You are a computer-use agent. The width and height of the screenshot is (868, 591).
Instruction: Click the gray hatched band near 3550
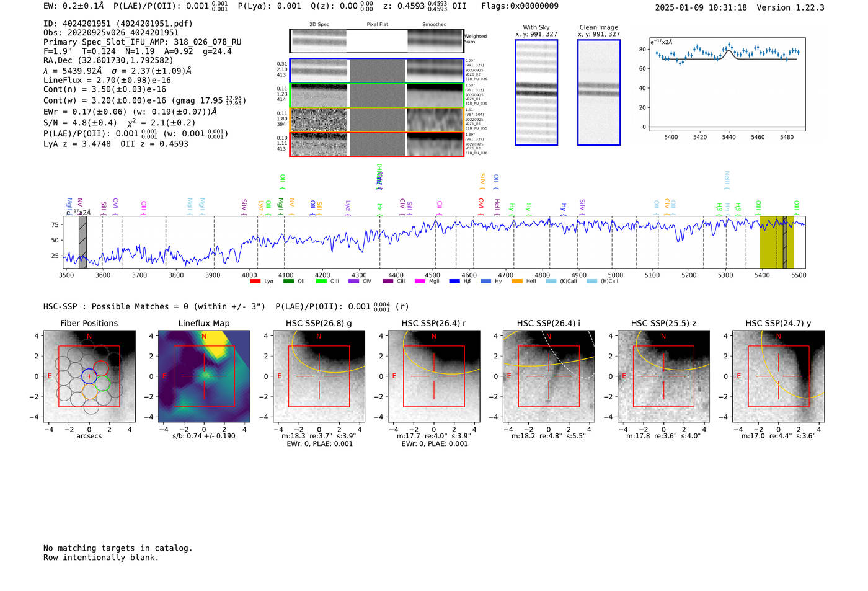[82, 242]
